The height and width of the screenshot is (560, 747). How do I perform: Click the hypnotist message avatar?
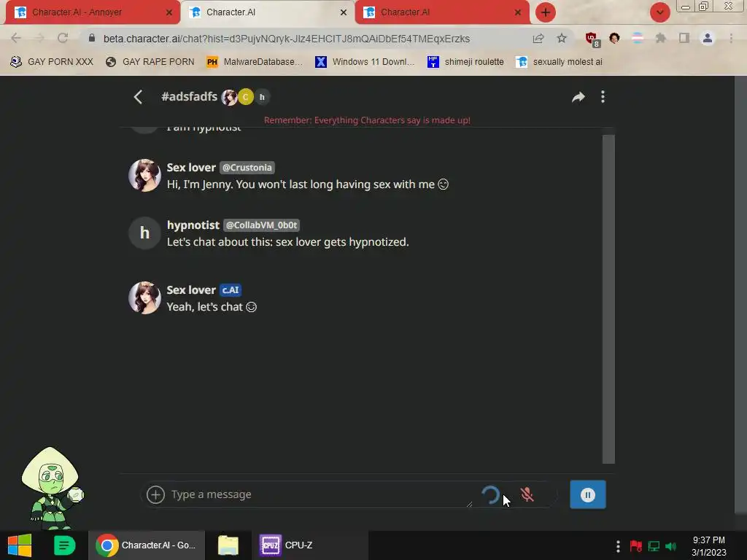144,233
